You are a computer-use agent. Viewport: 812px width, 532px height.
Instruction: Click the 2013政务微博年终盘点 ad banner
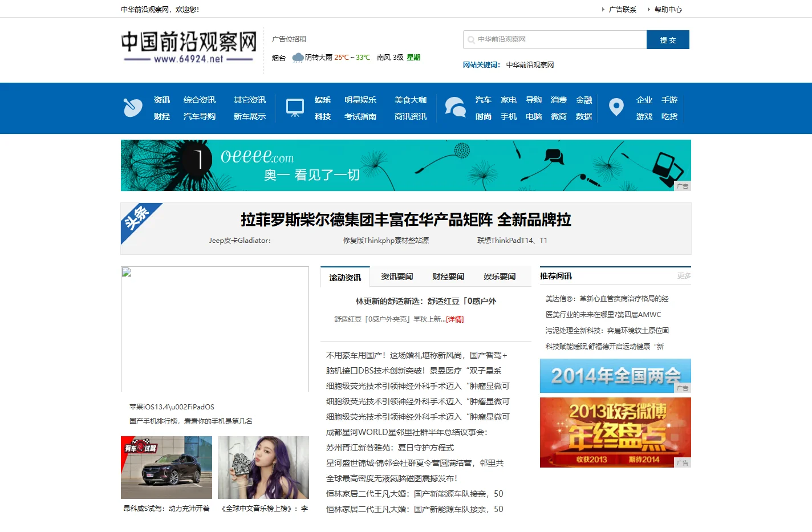[615, 432]
